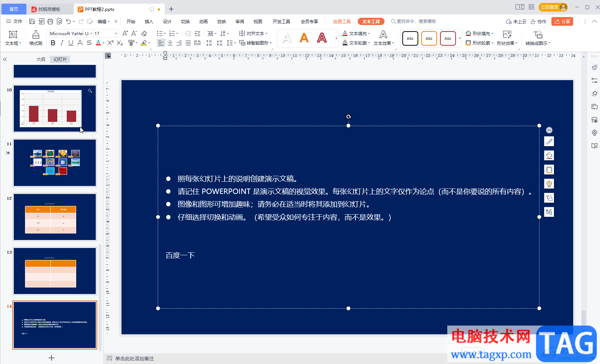Click the 立即登录 (Login) button
Screen dimensions: 600x364
[553, 7]
